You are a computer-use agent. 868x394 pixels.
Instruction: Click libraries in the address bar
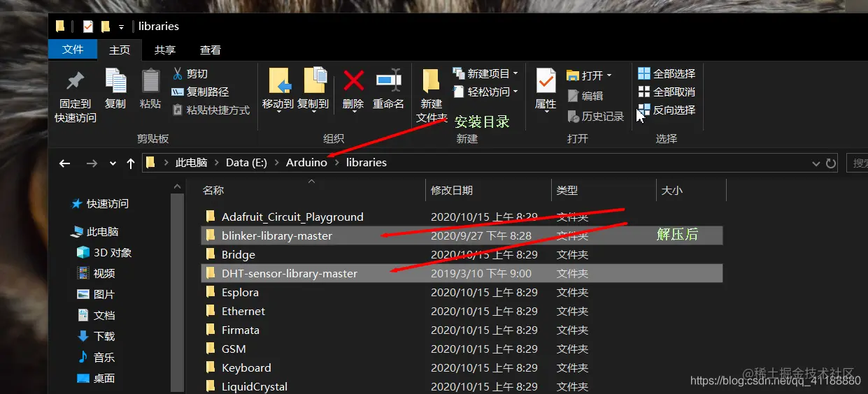click(x=367, y=162)
